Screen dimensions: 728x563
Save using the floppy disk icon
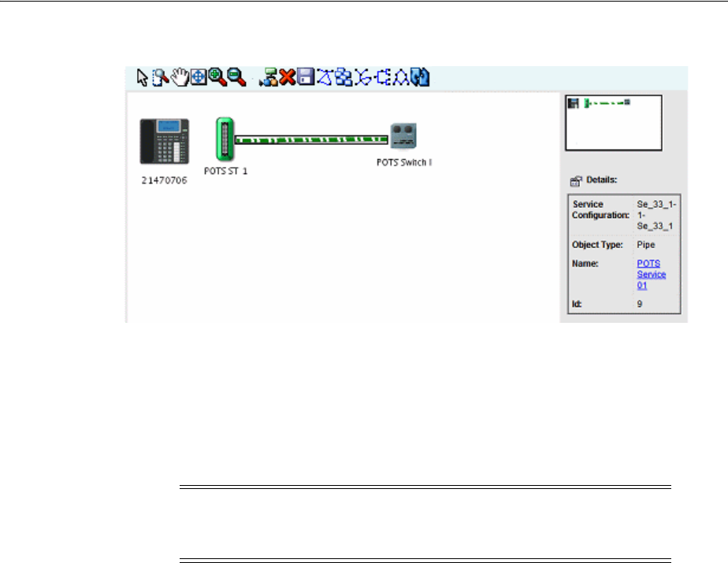(306, 76)
